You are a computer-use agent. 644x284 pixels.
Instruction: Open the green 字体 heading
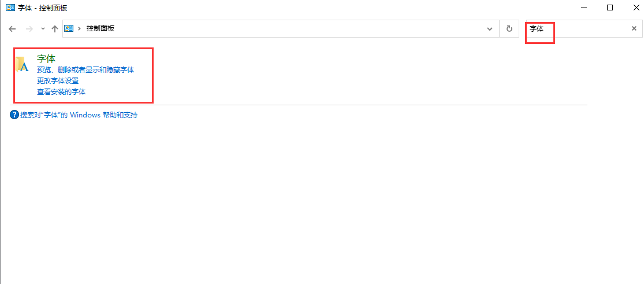pyautogui.click(x=46, y=59)
